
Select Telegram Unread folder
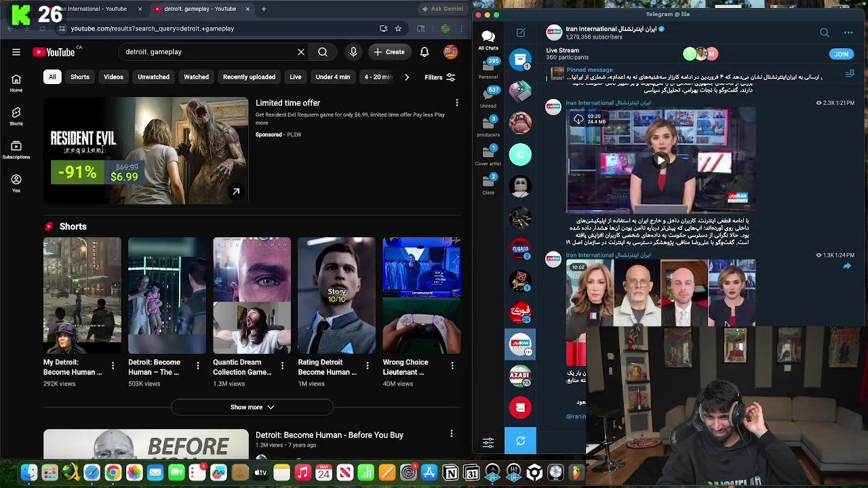488,98
